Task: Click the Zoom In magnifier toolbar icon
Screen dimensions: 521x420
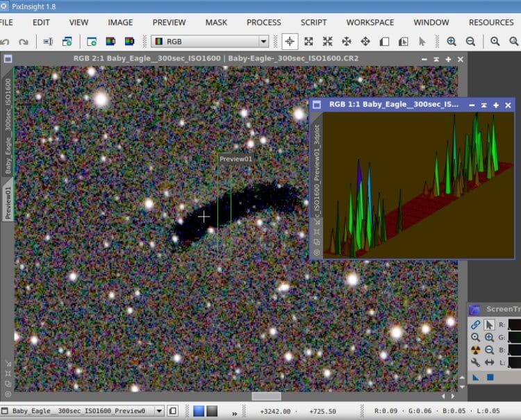Action: (452, 42)
